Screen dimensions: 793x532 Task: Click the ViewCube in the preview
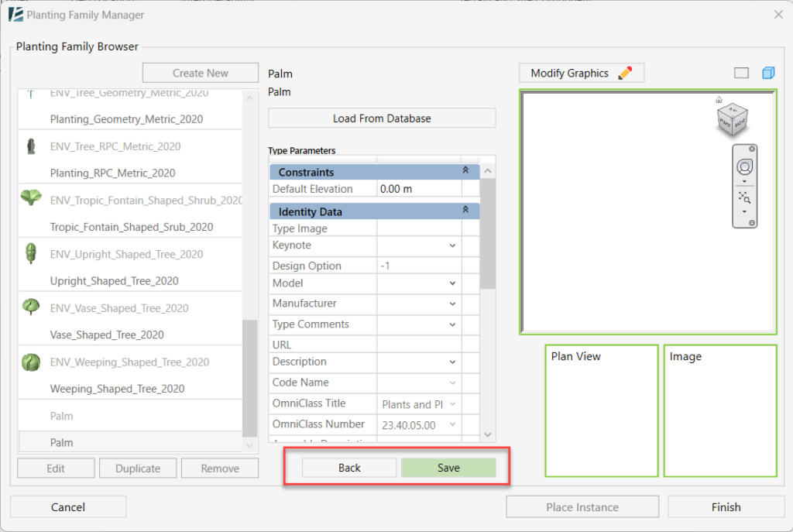(732, 118)
